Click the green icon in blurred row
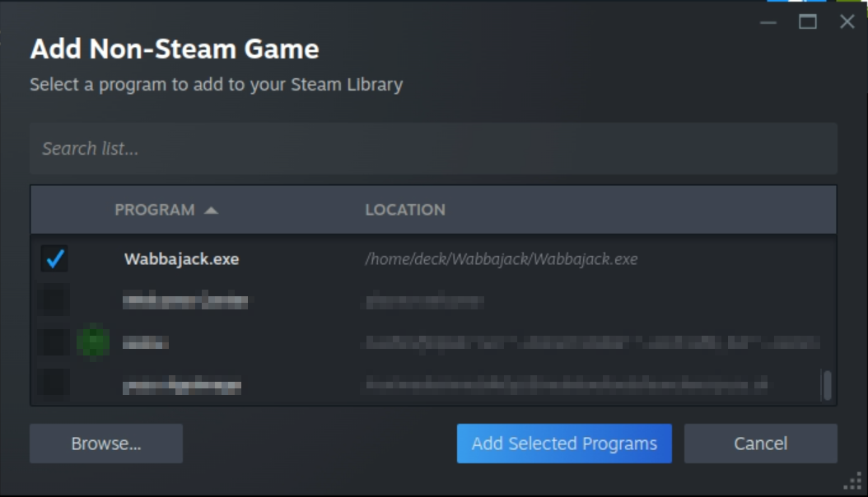This screenshot has height=497, width=868. pyautogui.click(x=93, y=341)
